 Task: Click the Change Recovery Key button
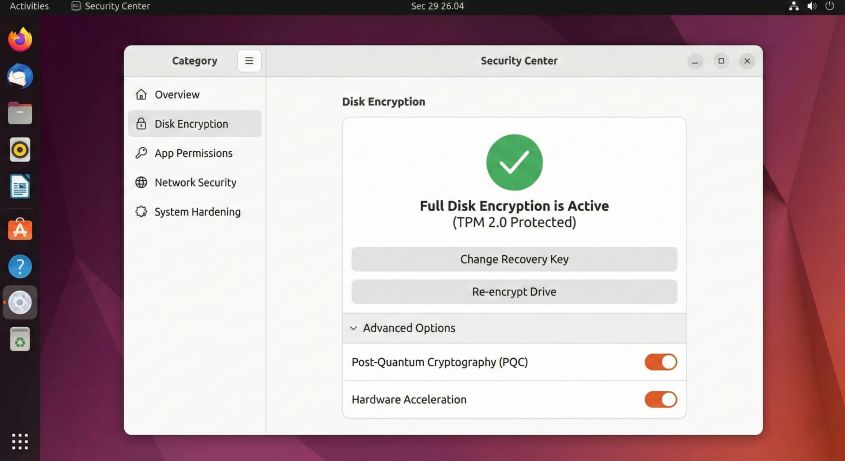[x=514, y=259]
